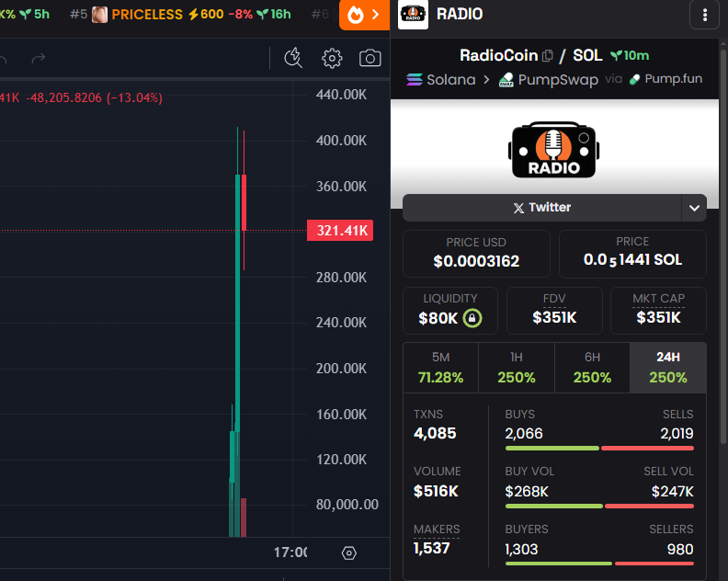728x581 pixels.
Task: Click the buyers versus sellers ratio bar
Action: click(599, 564)
